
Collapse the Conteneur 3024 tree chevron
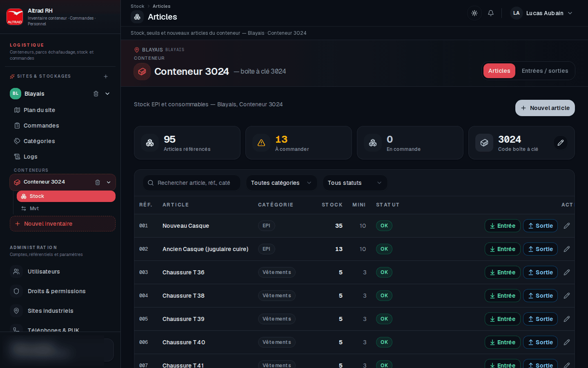point(109,182)
